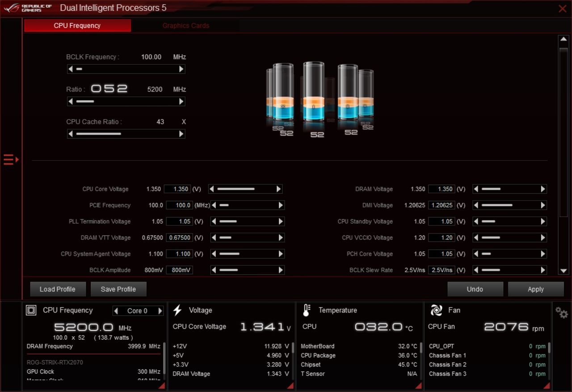Click the BCLK Frequency slider track

coord(126,69)
